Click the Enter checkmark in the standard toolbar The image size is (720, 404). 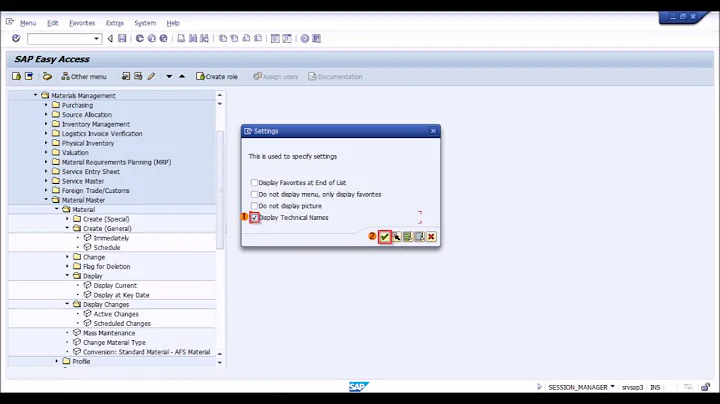point(16,39)
